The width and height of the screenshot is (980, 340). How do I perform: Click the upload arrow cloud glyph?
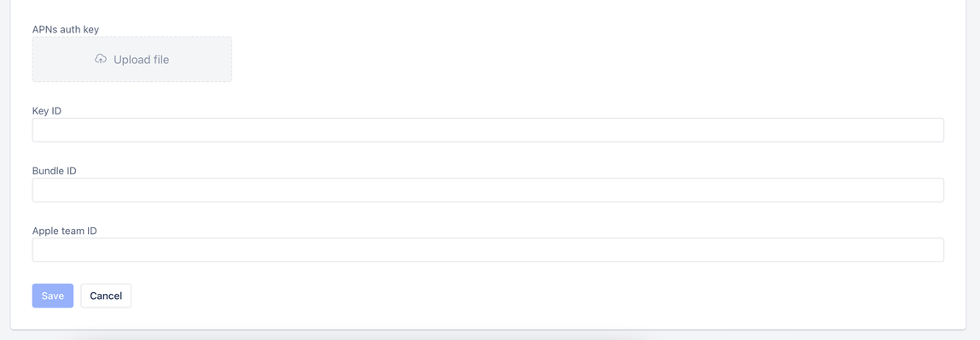pyautogui.click(x=101, y=60)
